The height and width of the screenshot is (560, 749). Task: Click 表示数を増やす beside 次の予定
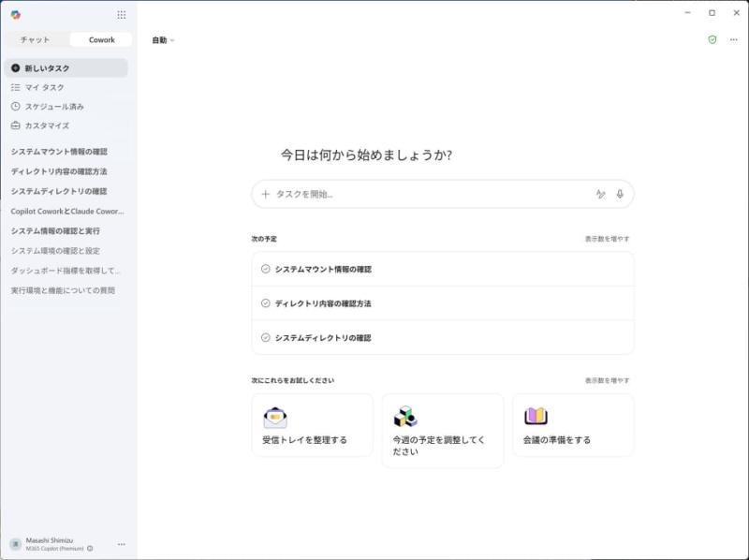[607, 239]
